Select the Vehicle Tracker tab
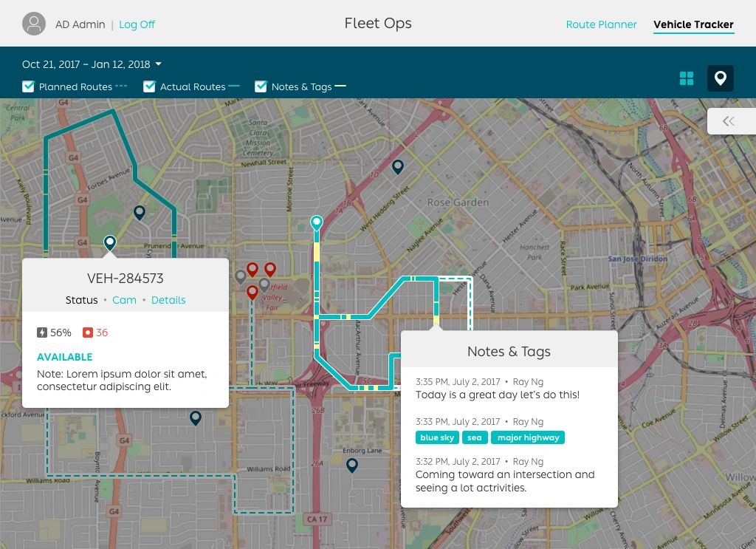This screenshot has height=549, width=756. 693,24
